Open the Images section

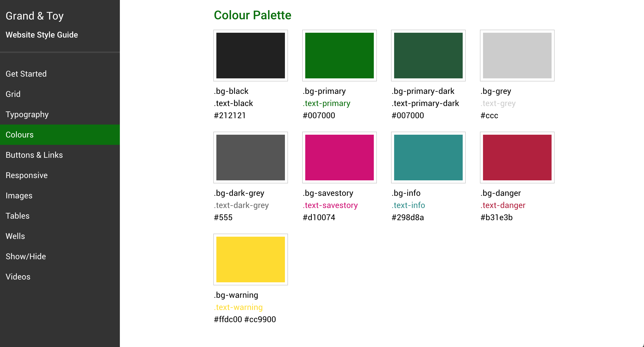[x=19, y=196]
